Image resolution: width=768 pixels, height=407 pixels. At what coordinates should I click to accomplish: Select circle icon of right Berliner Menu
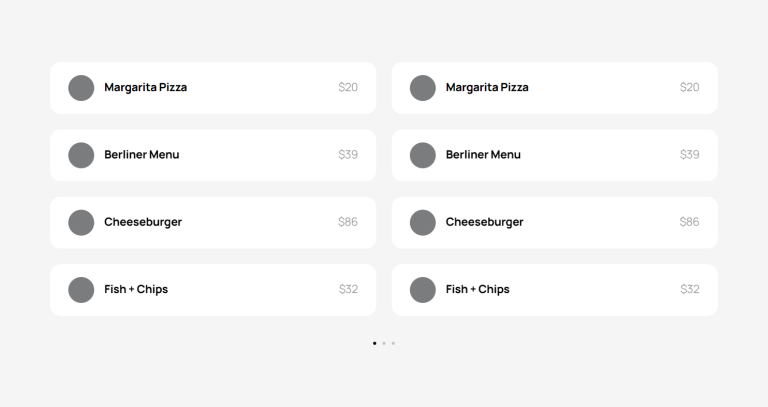423,155
